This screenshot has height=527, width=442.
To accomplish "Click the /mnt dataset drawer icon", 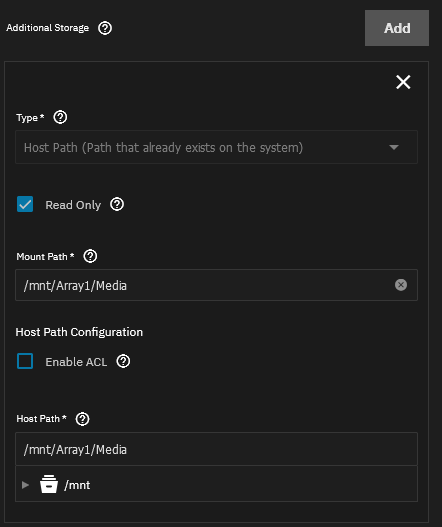I will [49, 484].
